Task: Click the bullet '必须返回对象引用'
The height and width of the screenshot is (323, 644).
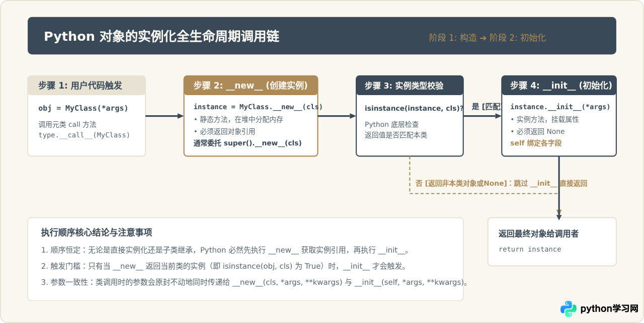Action: click(x=224, y=131)
